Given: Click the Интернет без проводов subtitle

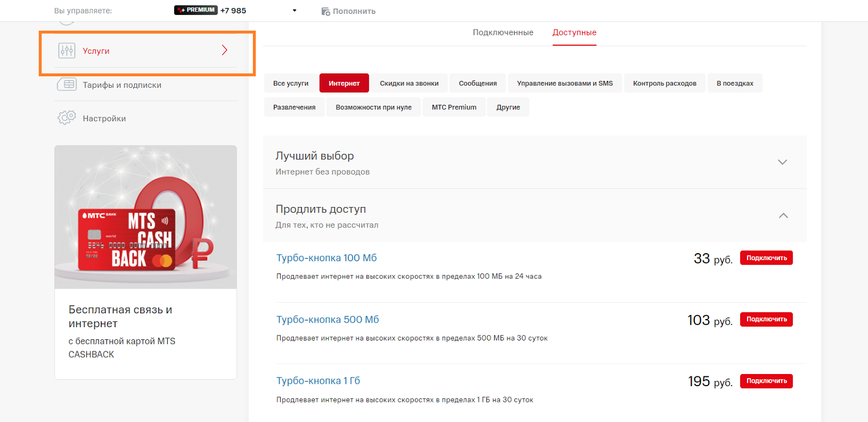Looking at the screenshot, I should coord(322,172).
